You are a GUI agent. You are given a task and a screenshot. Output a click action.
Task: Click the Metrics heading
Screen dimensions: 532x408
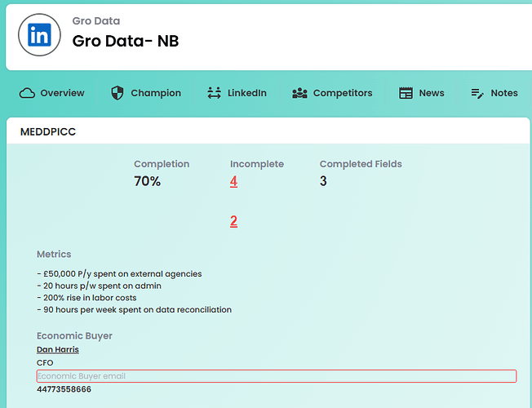(54, 255)
